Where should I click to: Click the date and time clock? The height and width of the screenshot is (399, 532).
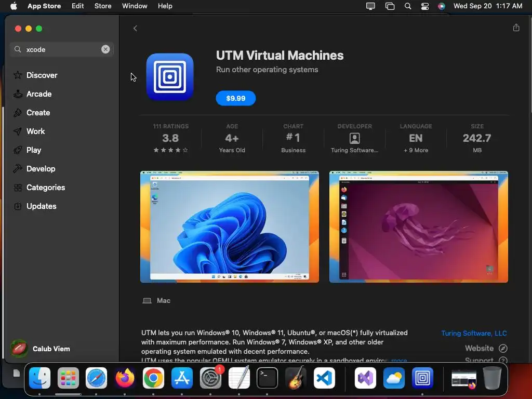pyautogui.click(x=487, y=6)
